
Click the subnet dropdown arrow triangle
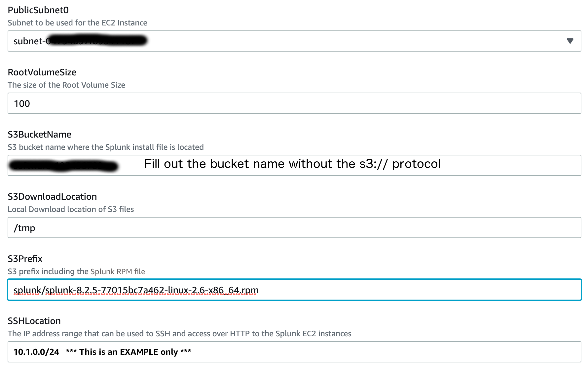[x=570, y=41]
